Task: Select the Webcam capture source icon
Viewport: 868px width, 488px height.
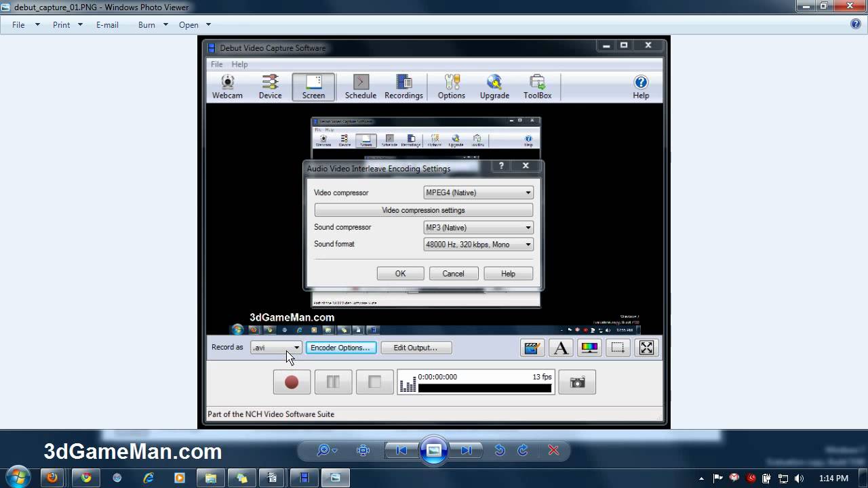Action: click(227, 87)
